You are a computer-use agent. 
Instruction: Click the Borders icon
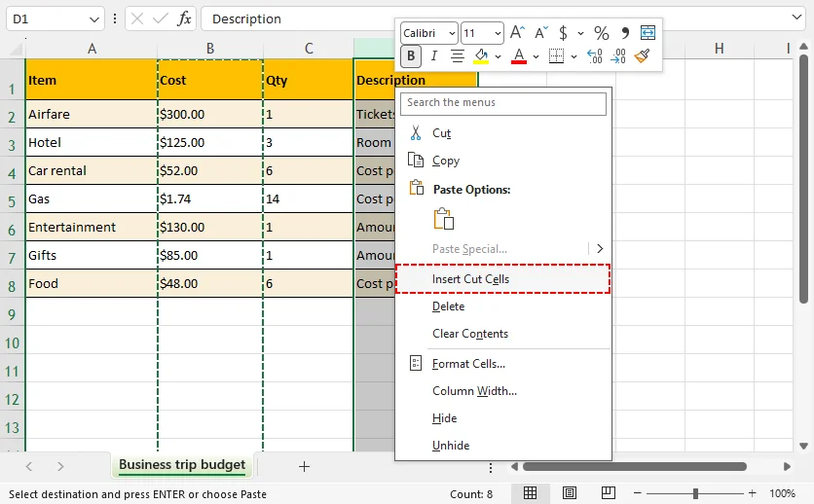[x=556, y=56]
